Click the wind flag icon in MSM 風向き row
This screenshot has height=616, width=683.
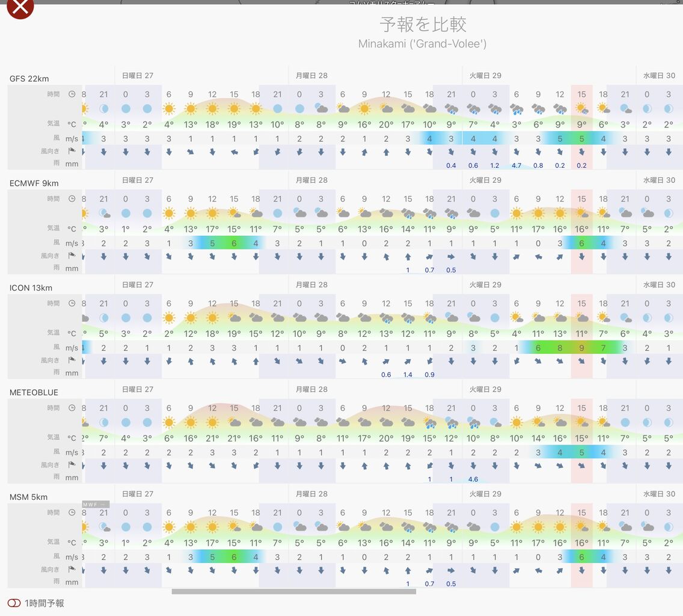point(72,569)
